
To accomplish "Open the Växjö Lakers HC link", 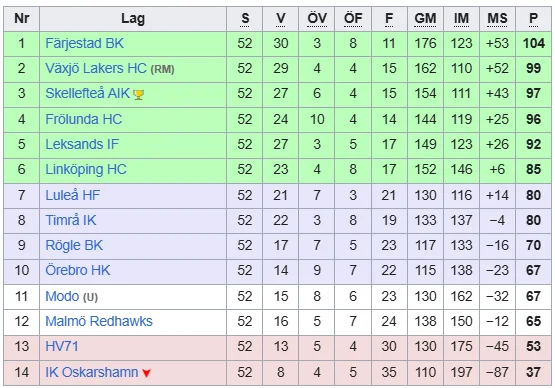I will tap(96, 68).
